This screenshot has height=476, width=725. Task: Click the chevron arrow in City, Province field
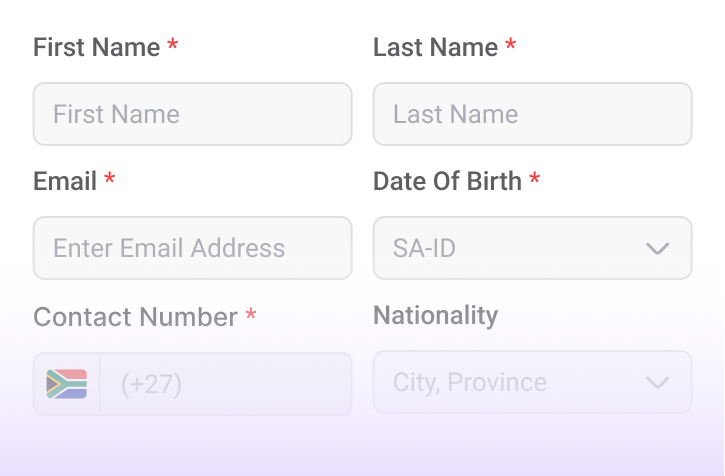[657, 382]
